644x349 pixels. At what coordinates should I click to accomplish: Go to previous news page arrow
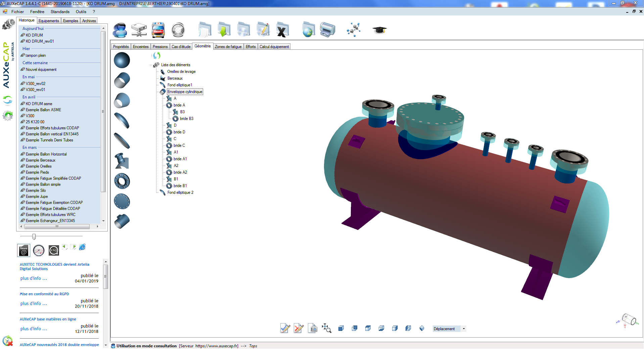65,247
